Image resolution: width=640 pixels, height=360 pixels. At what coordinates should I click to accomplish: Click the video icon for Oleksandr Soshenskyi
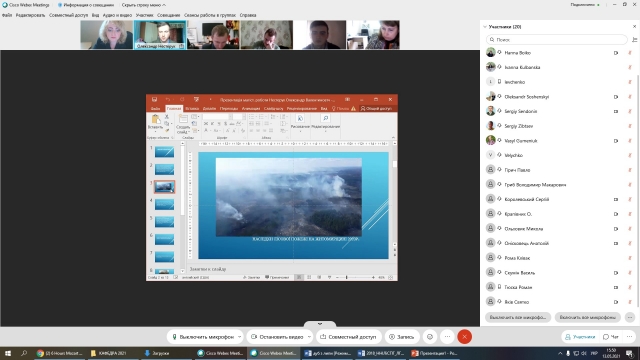tap(616, 97)
